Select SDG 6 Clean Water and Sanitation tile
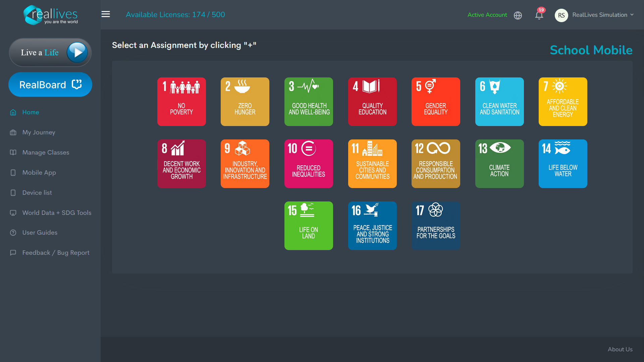 coord(499,102)
